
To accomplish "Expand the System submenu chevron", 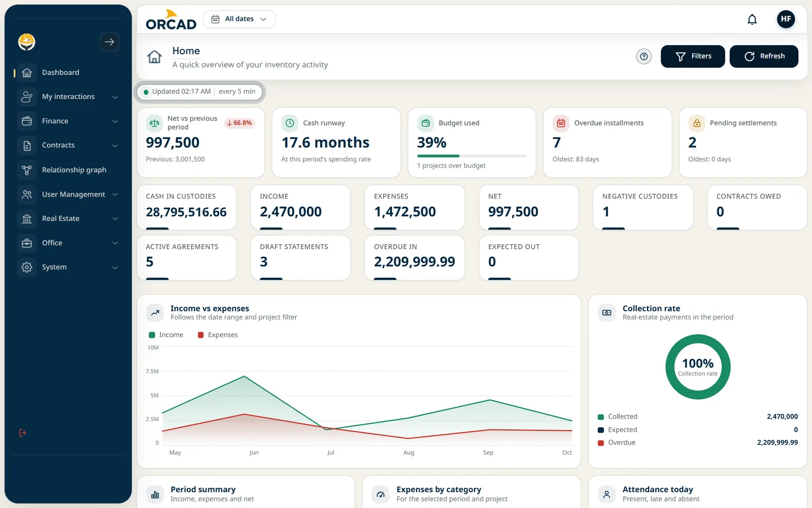I will (115, 267).
